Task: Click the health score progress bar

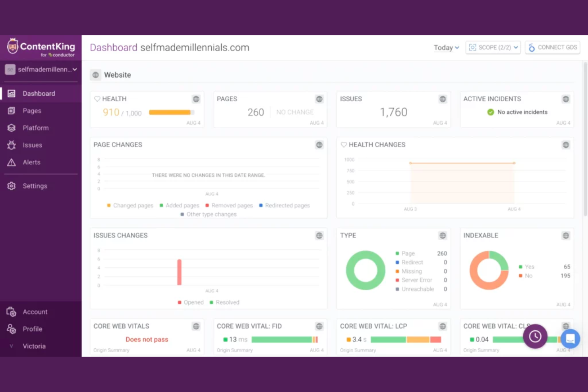Action: pyautogui.click(x=172, y=112)
